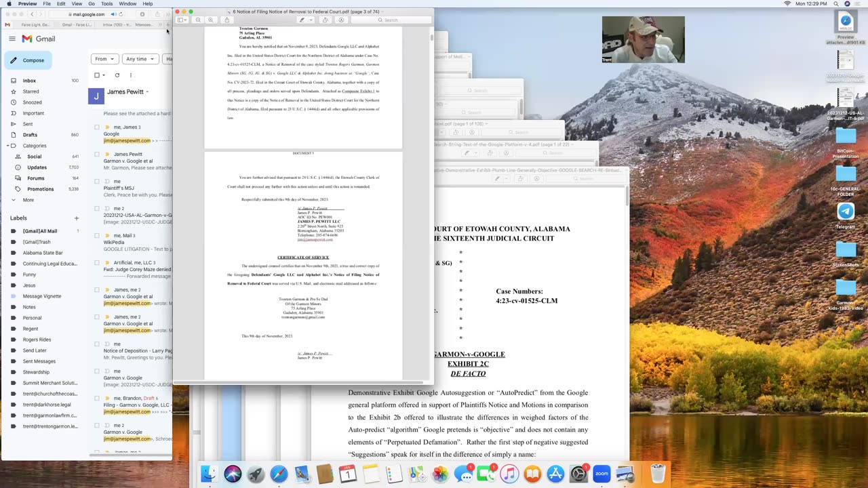This screenshot has width=868, height=488.
Task: Reload the mail.google.com page
Action: coord(121,14)
